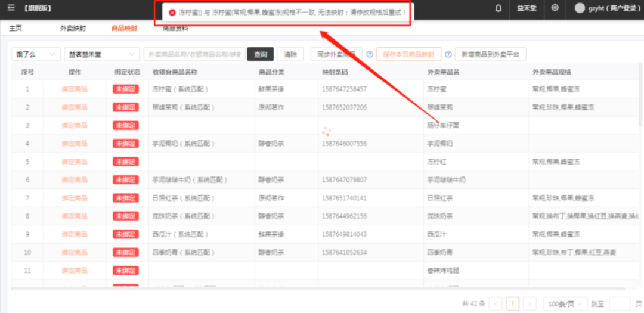The height and width of the screenshot is (313, 644).
Task: Click the 未绑定 badge in row 1
Action: (x=126, y=89)
